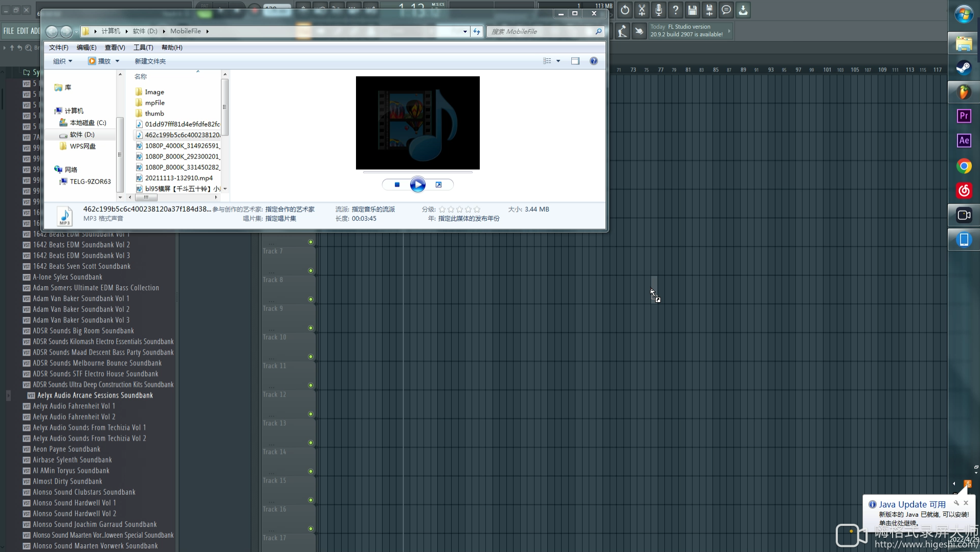The image size is (980, 552).
Task: Open 工具(T) menu
Action: [143, 48]
